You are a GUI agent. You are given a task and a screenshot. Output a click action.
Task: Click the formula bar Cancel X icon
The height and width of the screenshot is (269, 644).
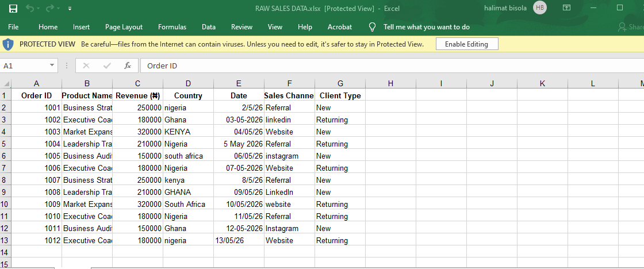(x=86, y=66)
